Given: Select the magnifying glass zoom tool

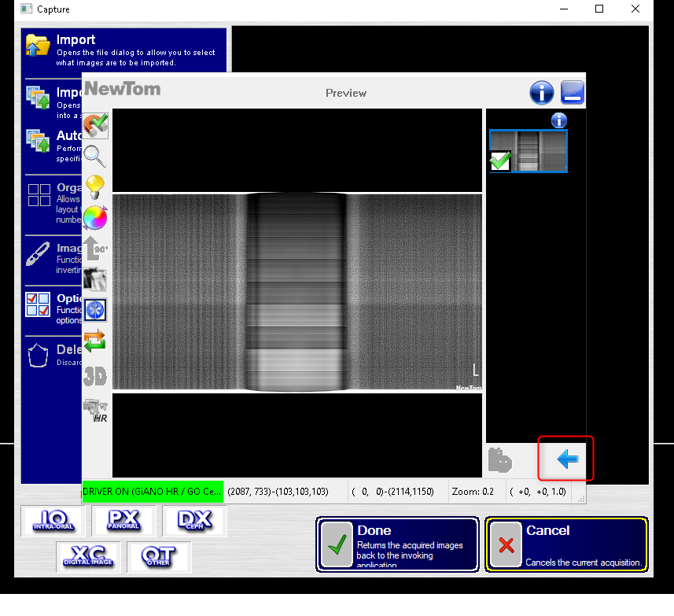Looking at the screenshot, I should pos(94,156).
